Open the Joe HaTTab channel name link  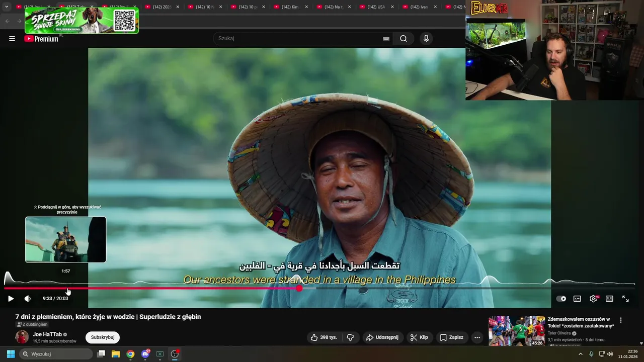pos(47,334)
